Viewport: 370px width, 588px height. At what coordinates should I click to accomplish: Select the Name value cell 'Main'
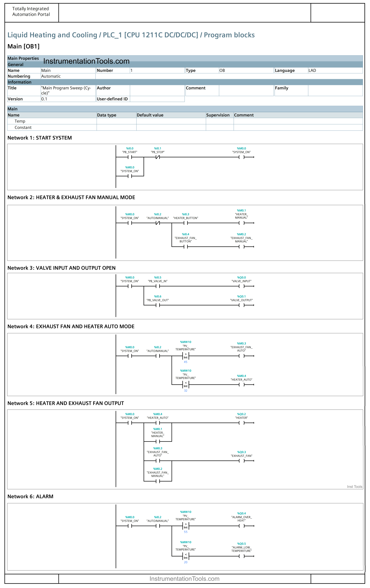pos(68,70)
